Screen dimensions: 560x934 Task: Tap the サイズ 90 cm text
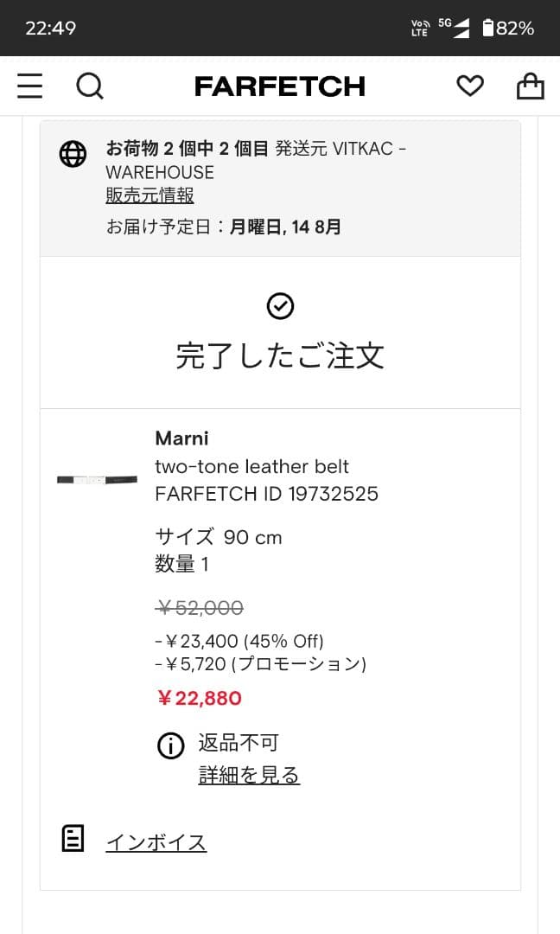point(218,536)
